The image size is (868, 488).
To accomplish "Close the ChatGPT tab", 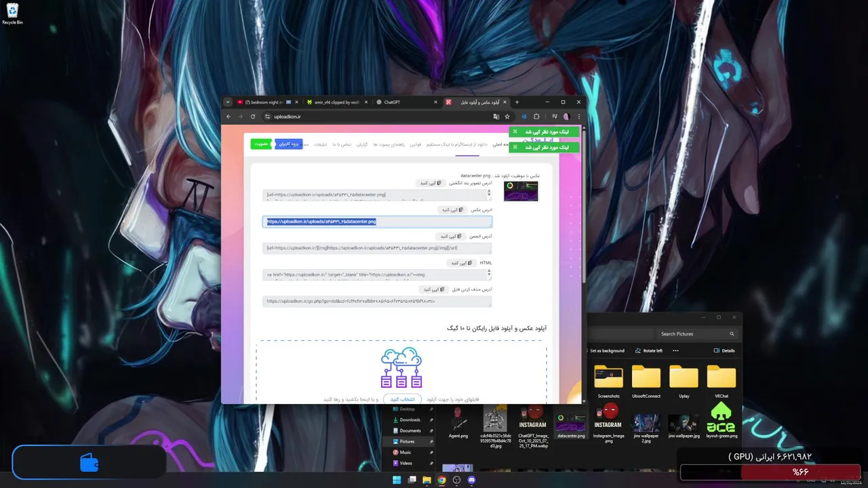I will [434, 102].
